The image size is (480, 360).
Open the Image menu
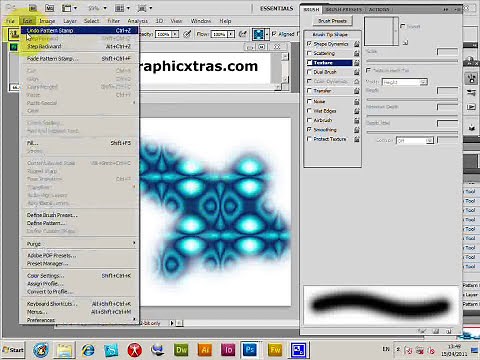[47, 21]
